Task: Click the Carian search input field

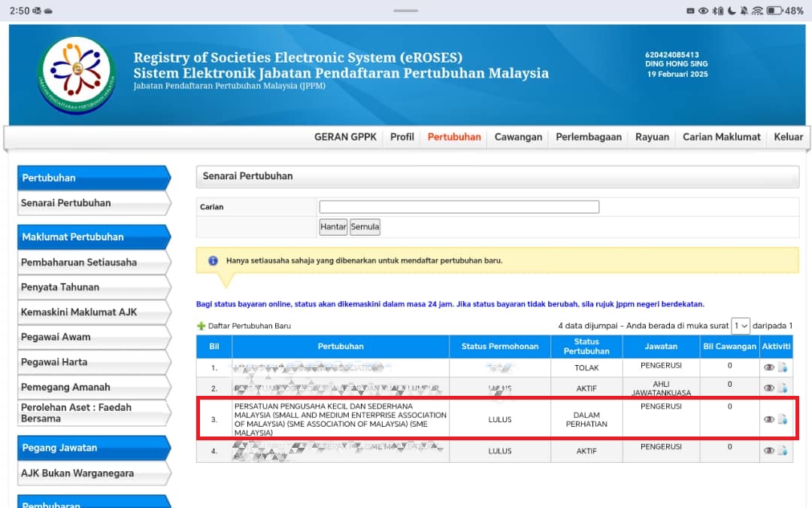Action: pos(459,207)
